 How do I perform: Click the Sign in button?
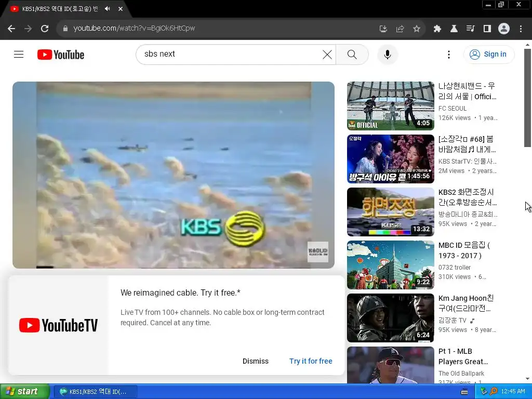(x=489, y=54)
